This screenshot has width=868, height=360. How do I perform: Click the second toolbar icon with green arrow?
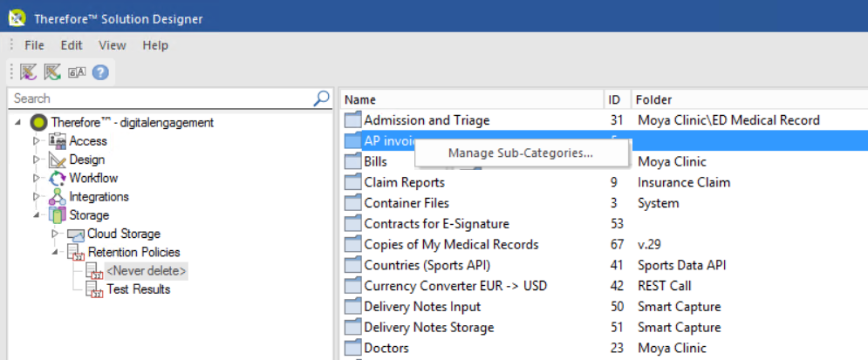pyautogui.click(x=52, y=71)
